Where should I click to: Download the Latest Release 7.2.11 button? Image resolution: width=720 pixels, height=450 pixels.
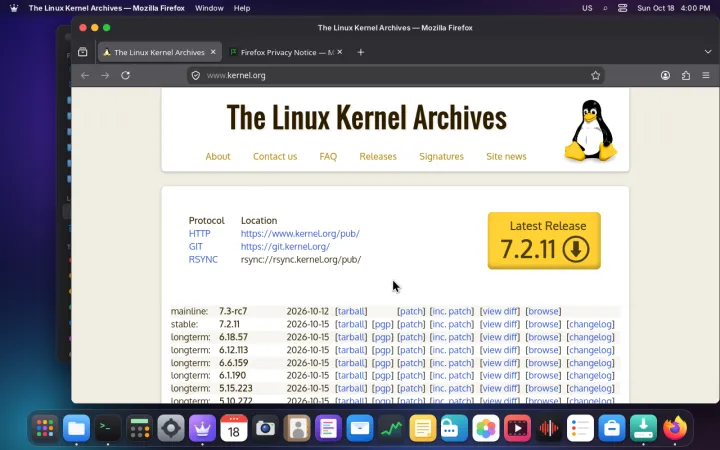click(x=544, y=241)
